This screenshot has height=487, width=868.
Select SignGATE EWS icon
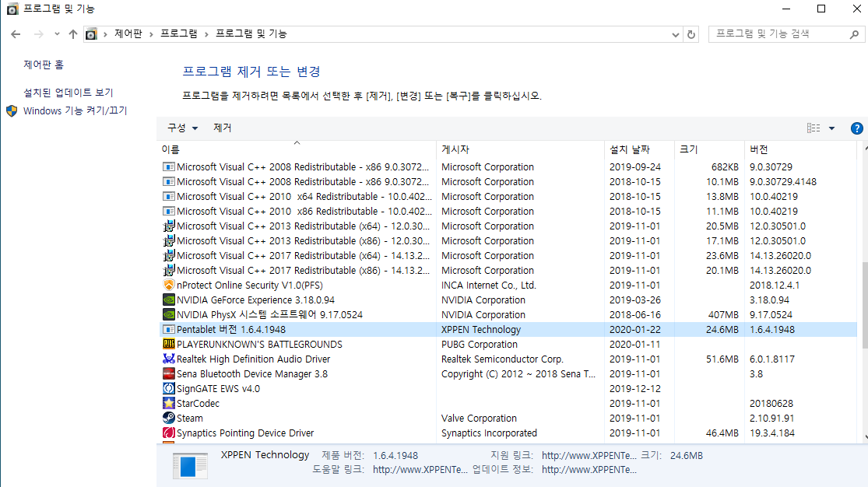169,388
